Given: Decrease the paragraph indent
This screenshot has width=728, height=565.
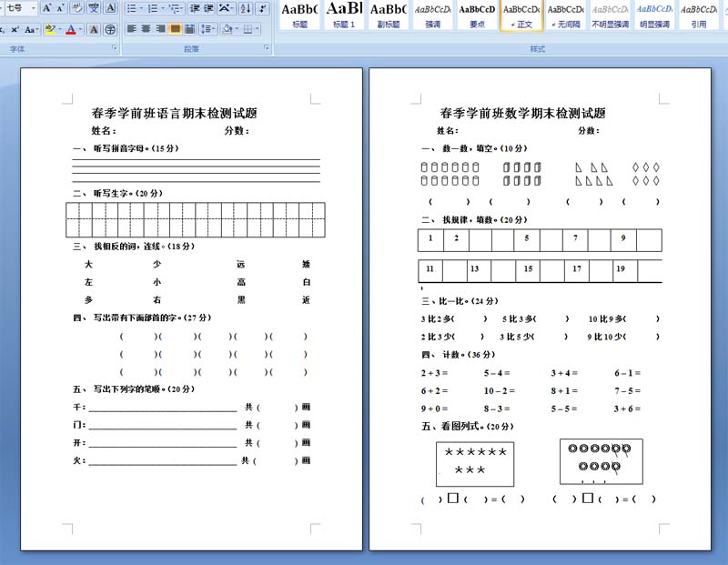Looking at the screenshot, I should [195, 8].
